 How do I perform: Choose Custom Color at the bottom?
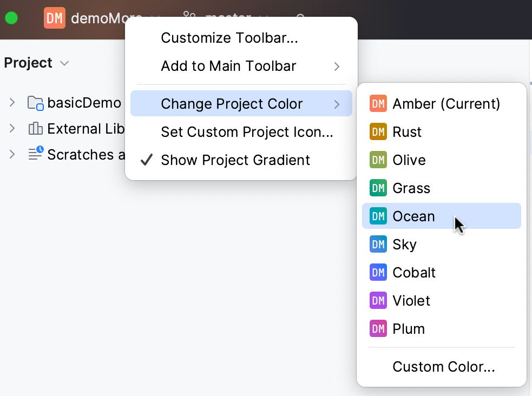tap(443, 366)
